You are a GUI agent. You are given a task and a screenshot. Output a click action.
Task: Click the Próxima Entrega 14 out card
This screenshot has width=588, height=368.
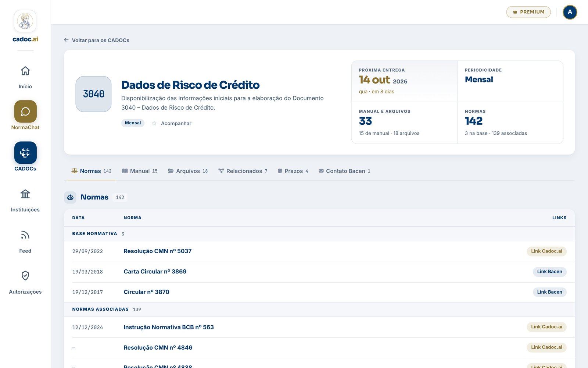pyautogui.click(x=404, y=81)
